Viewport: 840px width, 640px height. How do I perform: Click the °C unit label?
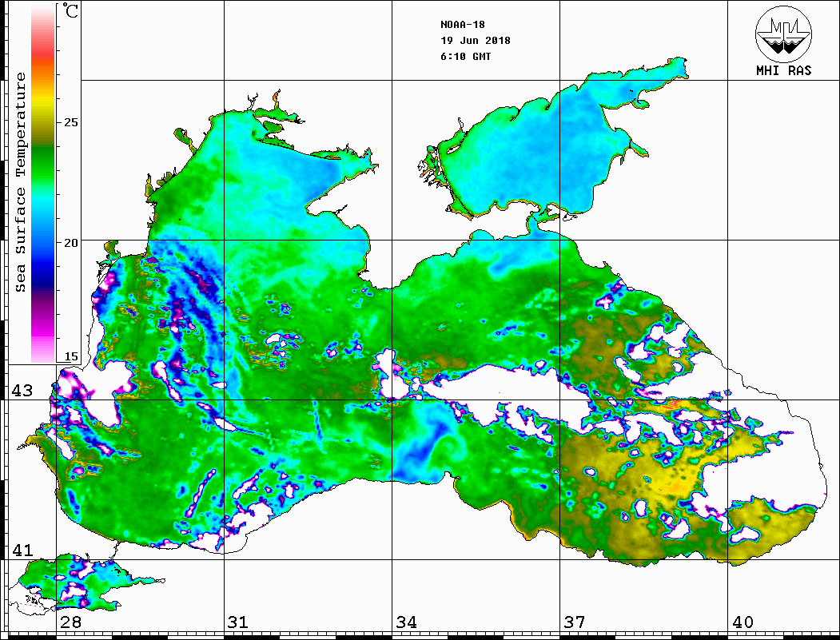(70, 10)
